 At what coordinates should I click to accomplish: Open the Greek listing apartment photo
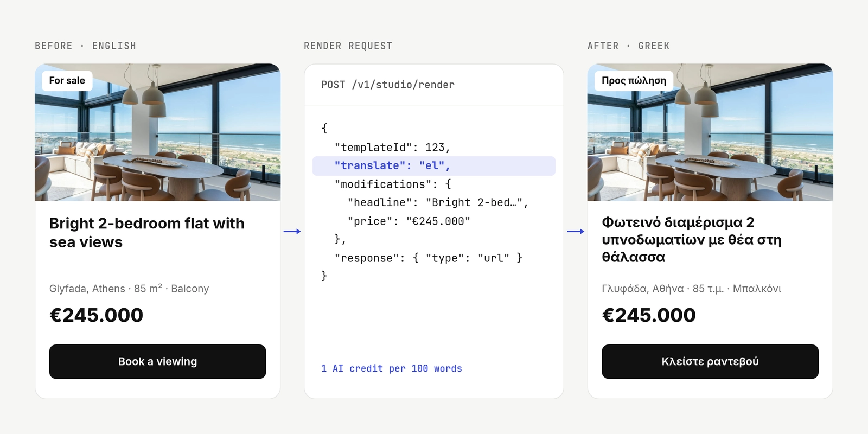click(x=710, y=132)
